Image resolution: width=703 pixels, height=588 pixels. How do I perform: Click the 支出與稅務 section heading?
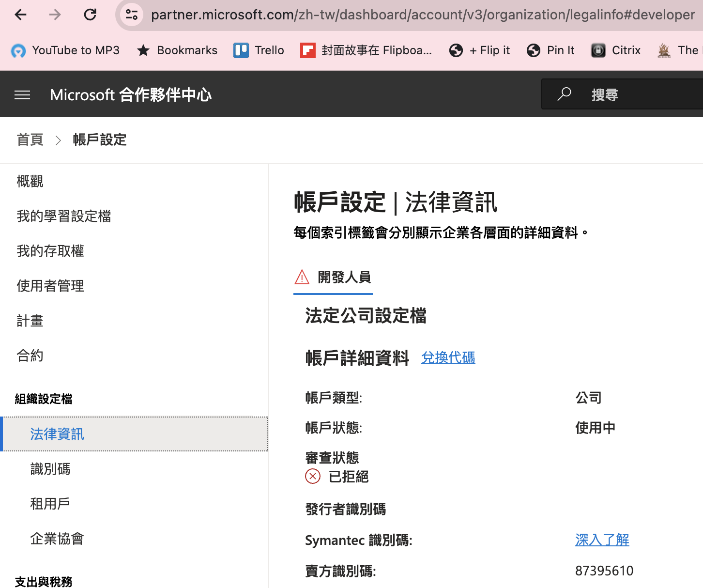[44, 582]
